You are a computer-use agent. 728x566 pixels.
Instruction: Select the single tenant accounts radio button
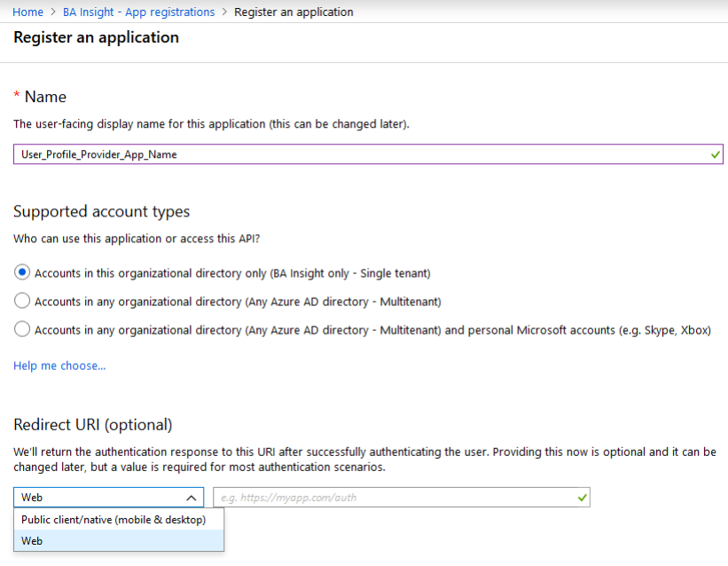(22, 272)
